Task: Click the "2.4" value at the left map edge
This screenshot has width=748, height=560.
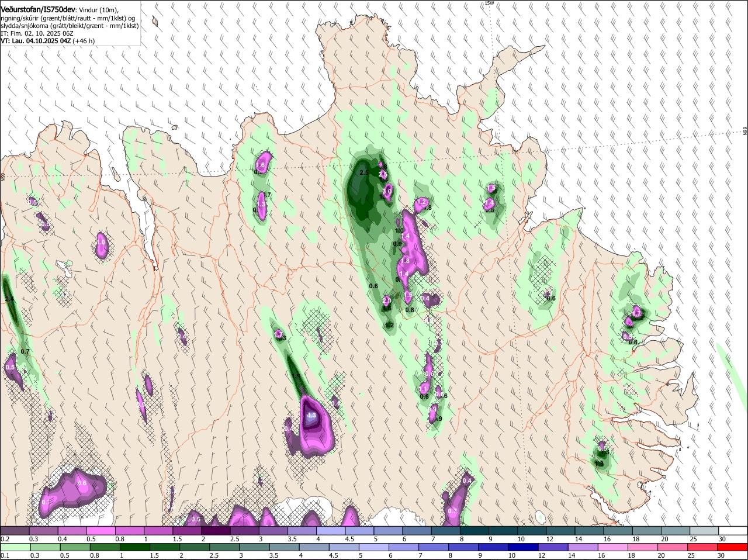Action: 9,299
